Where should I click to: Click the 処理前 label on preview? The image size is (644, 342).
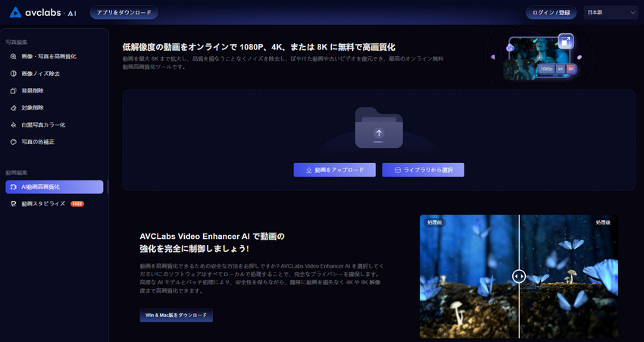pos(434,222)
